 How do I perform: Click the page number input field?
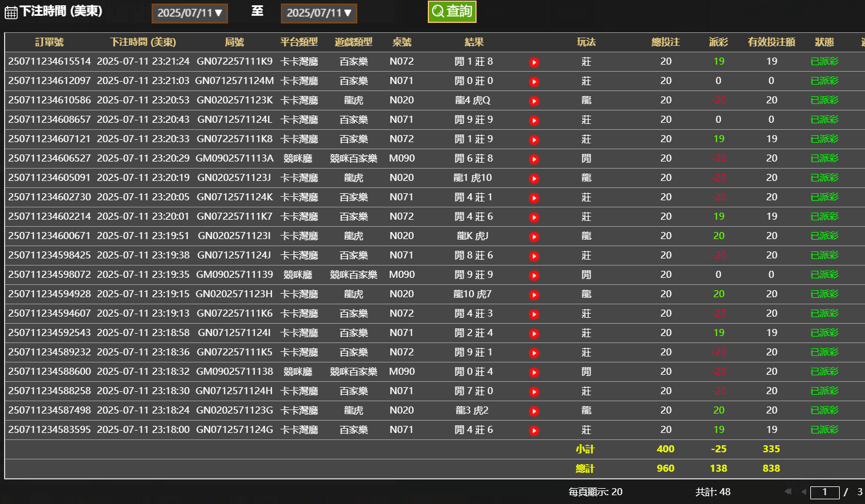(824, 492)
